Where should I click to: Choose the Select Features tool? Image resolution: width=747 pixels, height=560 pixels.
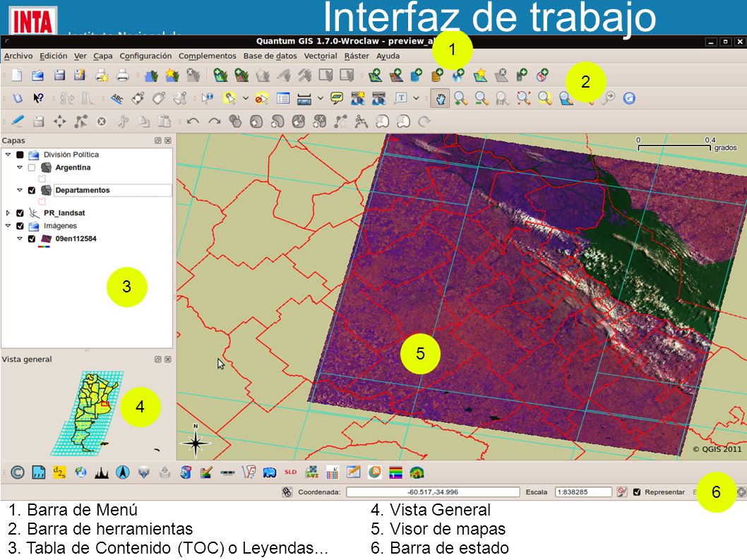pyautogui.click(x=229, y=98)
